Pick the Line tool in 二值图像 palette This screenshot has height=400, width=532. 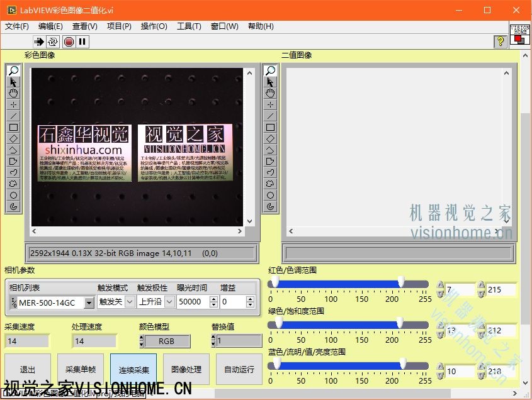click(270, 116)
